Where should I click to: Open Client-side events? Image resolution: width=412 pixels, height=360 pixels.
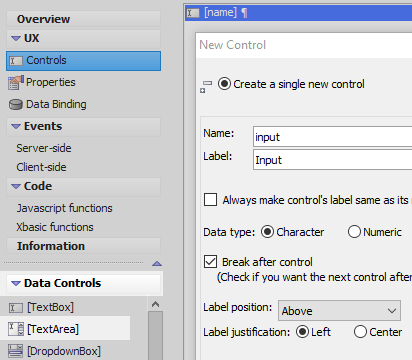[x=41, y=167]
